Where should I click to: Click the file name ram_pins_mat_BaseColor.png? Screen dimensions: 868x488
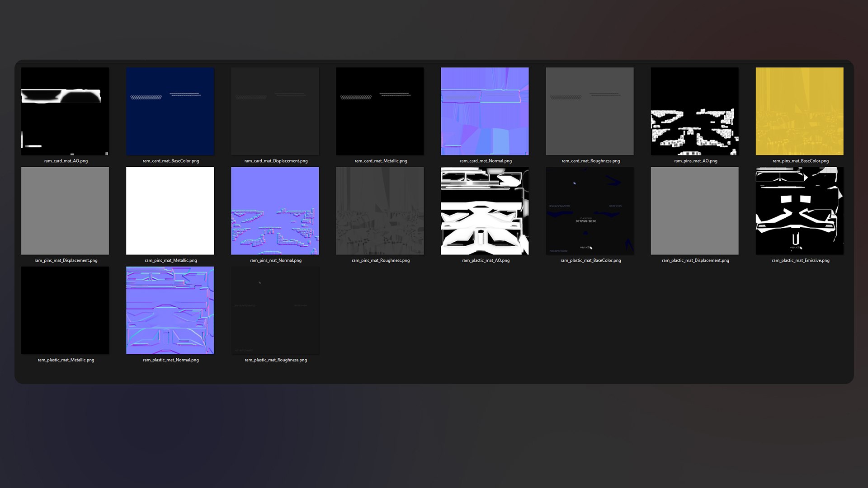click(x=800, y=161)
